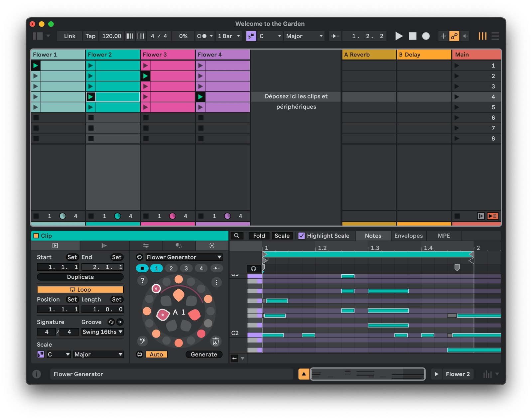Click the transport Play button
The height and width of the screenshot is (419, 532).
399,36
